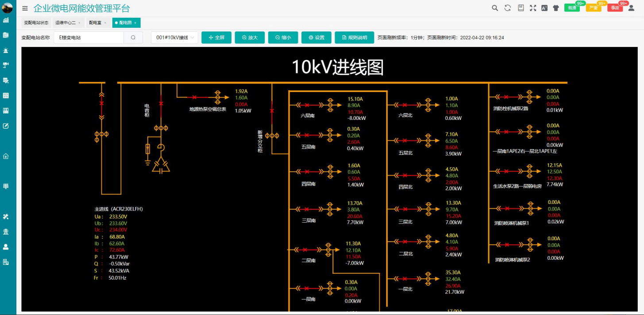The width and height of the screenshot is (644, 315).
Task: Close the 配电室 tab
Action: [105, 23]
